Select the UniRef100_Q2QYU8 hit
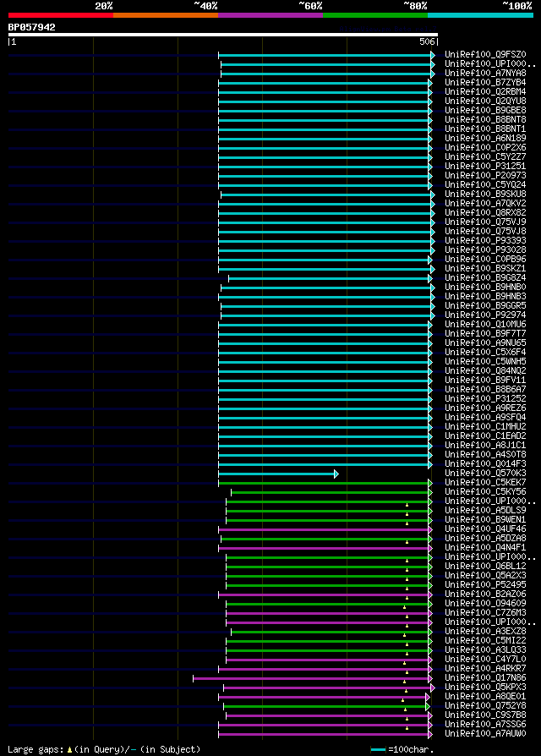 click(x=485, y=101)
